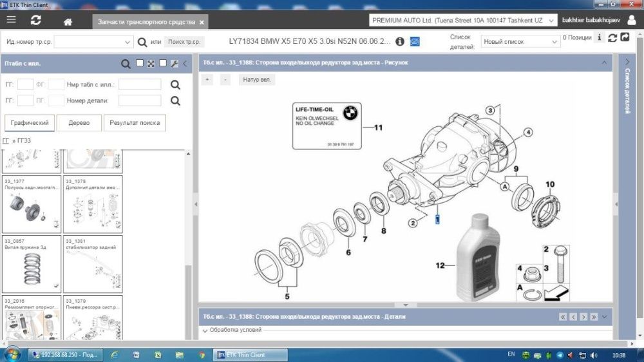Expand the Обработка условий section
644x362 pixels.
tap(232, 330)
